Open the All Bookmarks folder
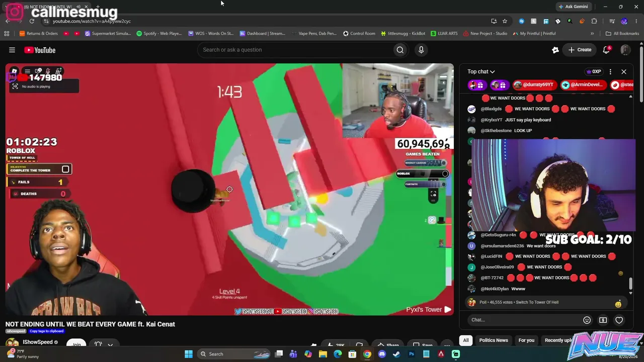Image resolution: width=644 pixels, height=362 pixels. tap(622, 34)
